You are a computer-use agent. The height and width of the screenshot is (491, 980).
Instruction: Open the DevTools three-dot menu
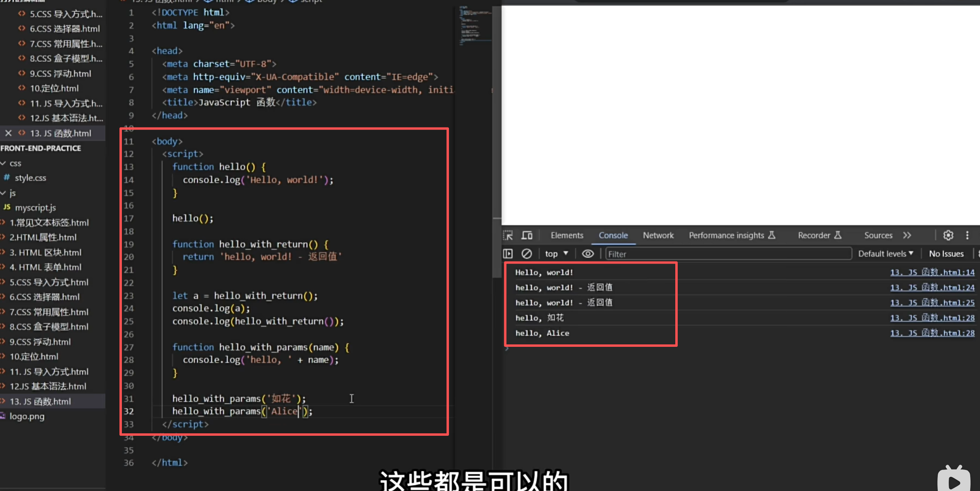click(x=967, y=235)
